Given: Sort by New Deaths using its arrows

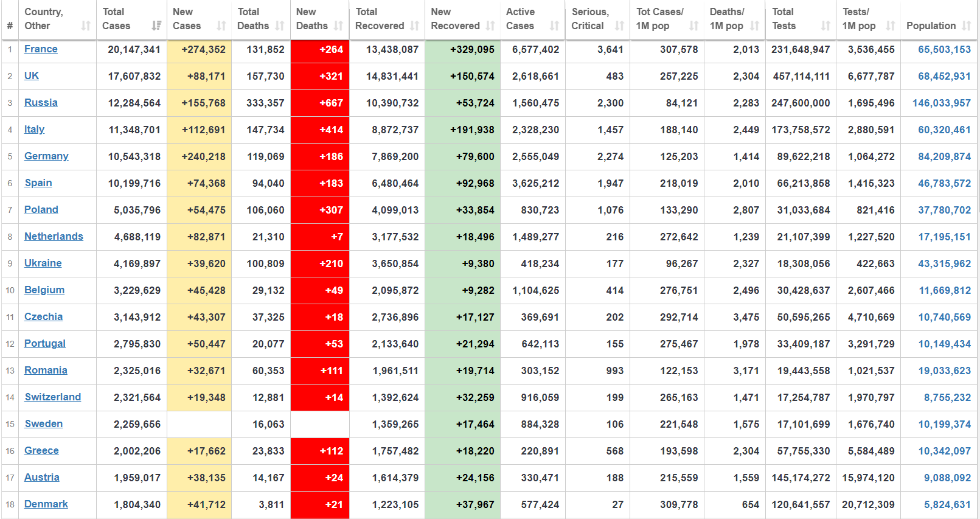Looking at the screenshot, I should 338,26.
